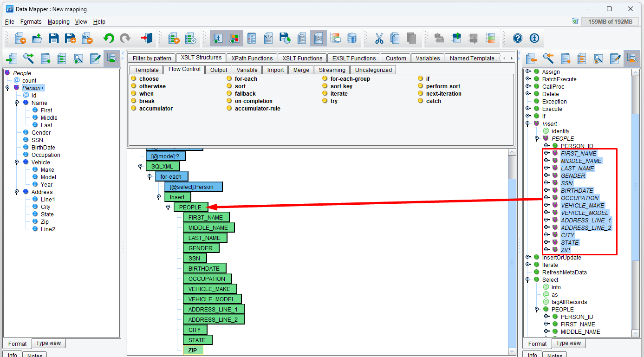
Task: Toggle the info-view eye toolbar button
Action: pyautogui.click(x=218, y=38)
